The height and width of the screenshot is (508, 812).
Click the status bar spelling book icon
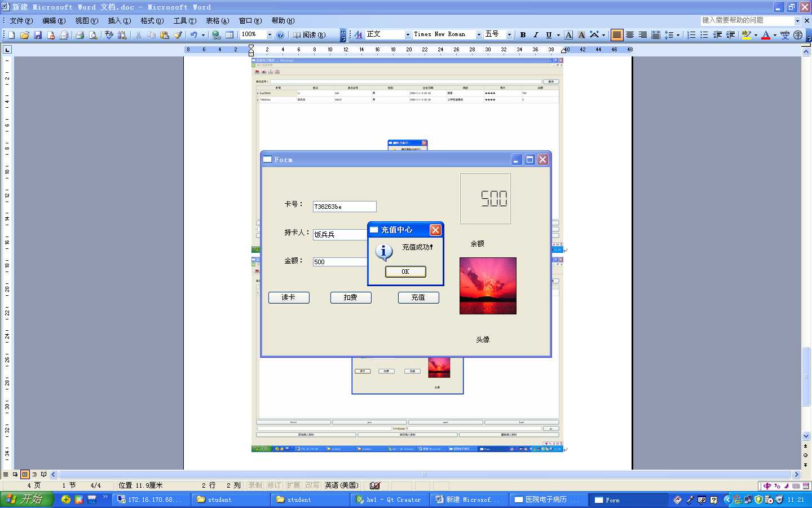coord(375,485)
